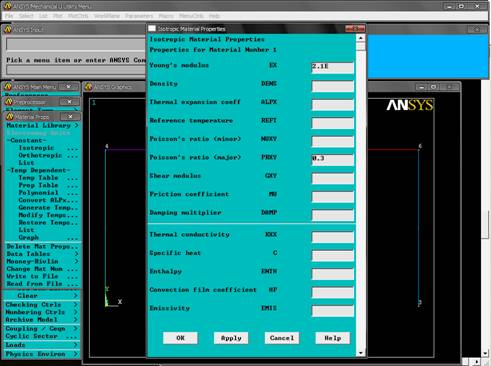Close the ANSYS Main Menu window
This screenshot has height=366, width=491.
pyautogui.click(x=69, y=87)
